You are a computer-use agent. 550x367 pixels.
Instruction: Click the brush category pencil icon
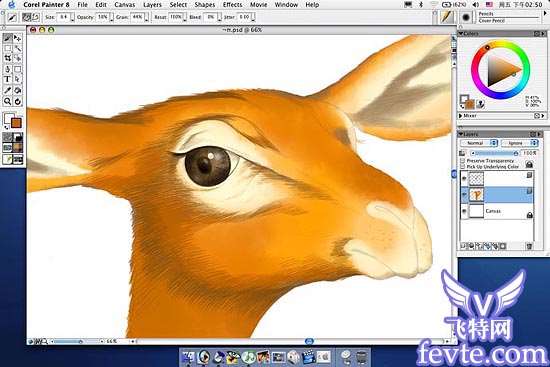click(447, 17)
